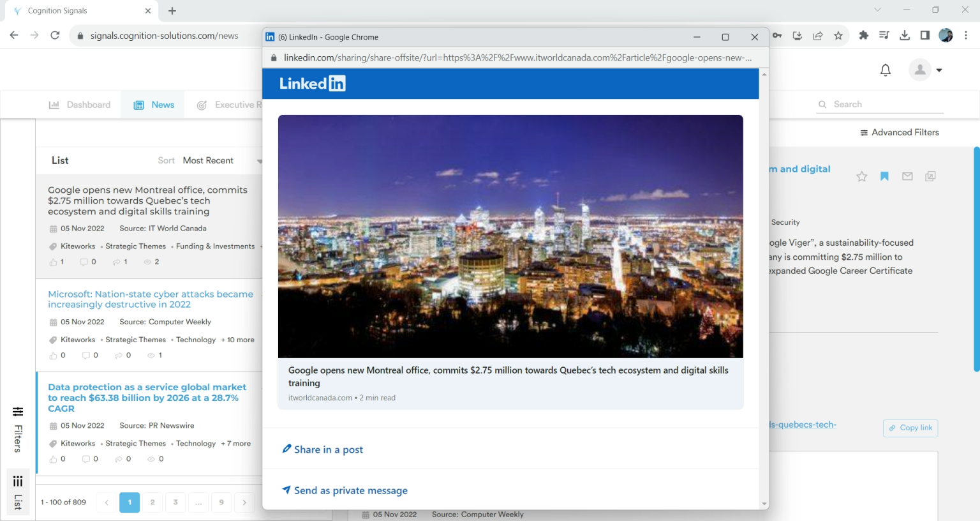The width and height of the screenshot is (980, 521).
Task: Open the user account dropdown arrow
Action: [x=939, y=70]
